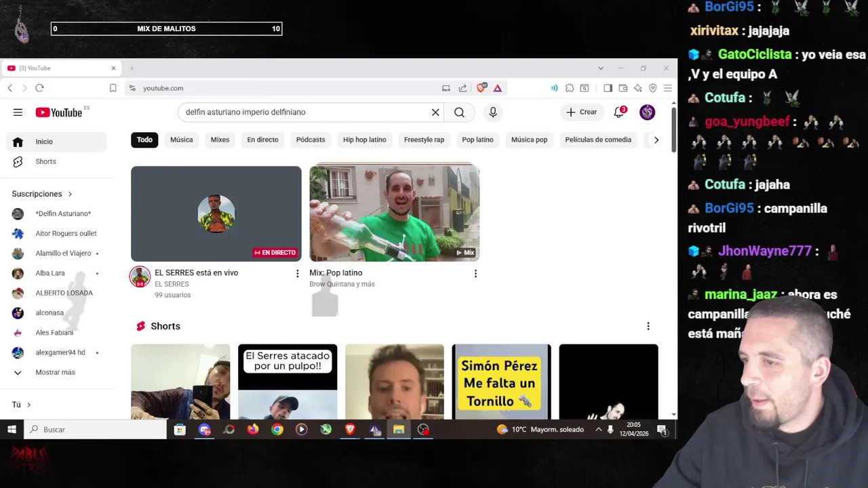Viewport: 868px width, 488px height.
Task: Open the Crear button
Action: point(582,113)
